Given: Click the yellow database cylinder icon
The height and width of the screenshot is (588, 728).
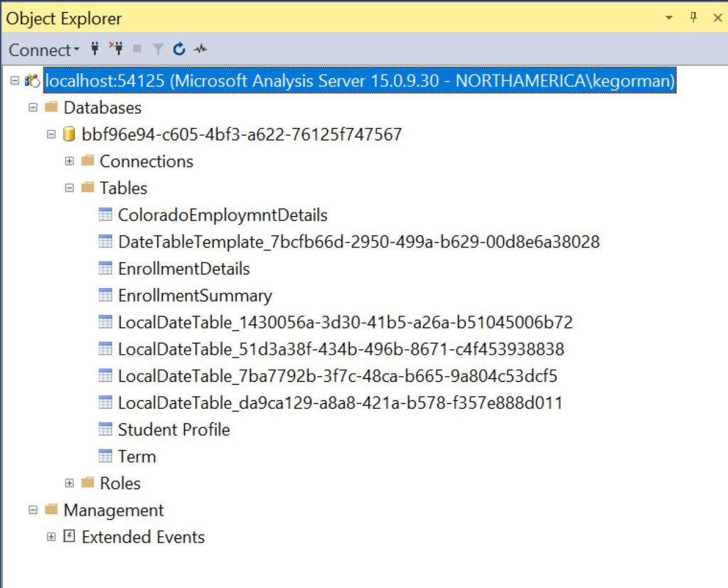Looking at the screenshot, I should [x=69, y=134].
